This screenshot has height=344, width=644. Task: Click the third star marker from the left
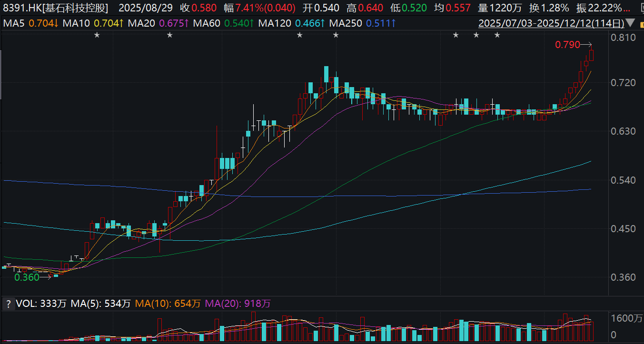[x=299, y=35]
